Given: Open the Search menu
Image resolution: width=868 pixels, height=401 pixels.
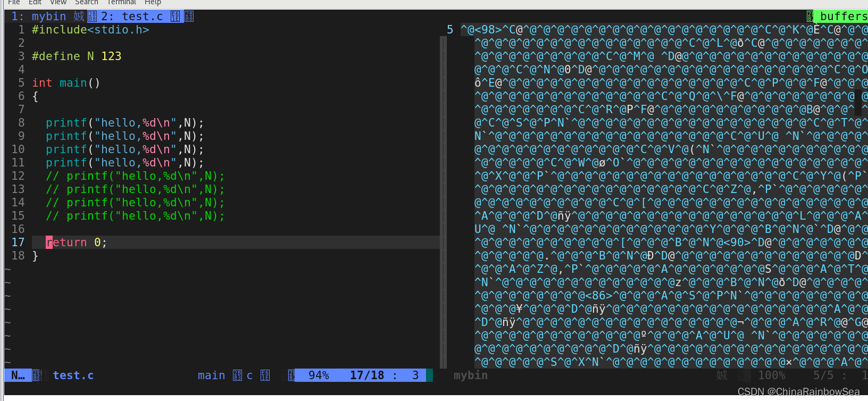Looking at the screenshot, I should 86,3.
